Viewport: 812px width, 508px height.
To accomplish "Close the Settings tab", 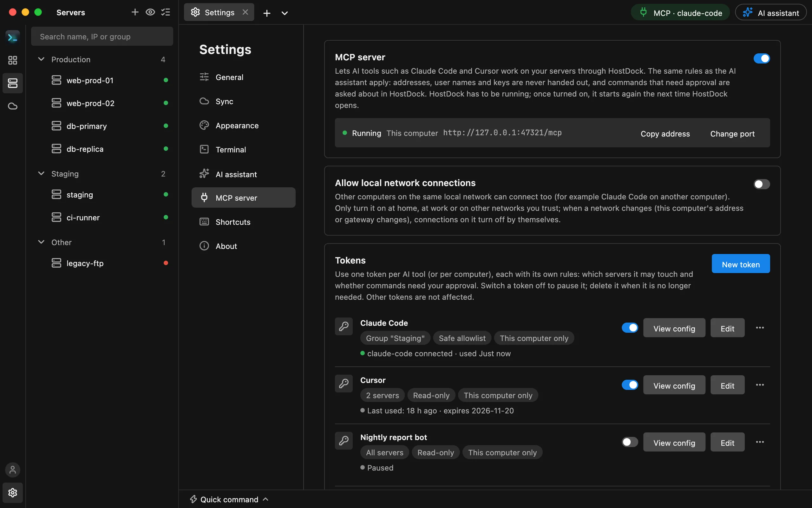I will (x=245, y=12).
